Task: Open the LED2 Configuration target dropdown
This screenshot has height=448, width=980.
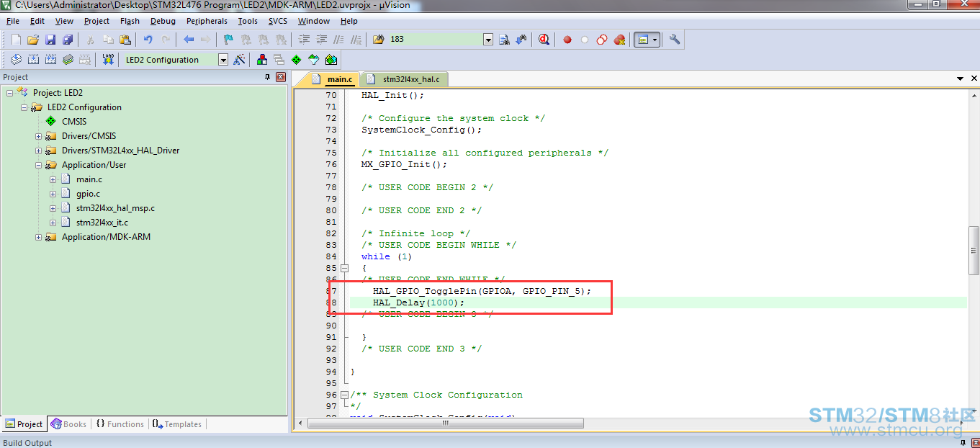Action: click(x=223, y=60)
